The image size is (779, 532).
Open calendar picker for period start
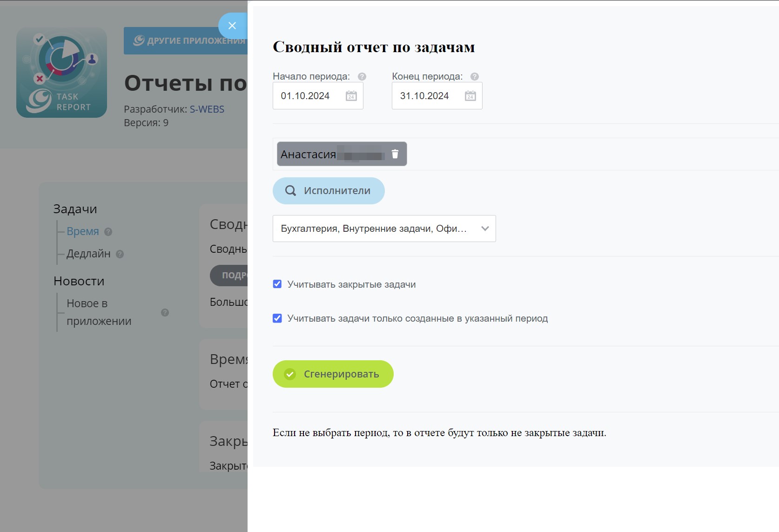(x=351, y=96)
